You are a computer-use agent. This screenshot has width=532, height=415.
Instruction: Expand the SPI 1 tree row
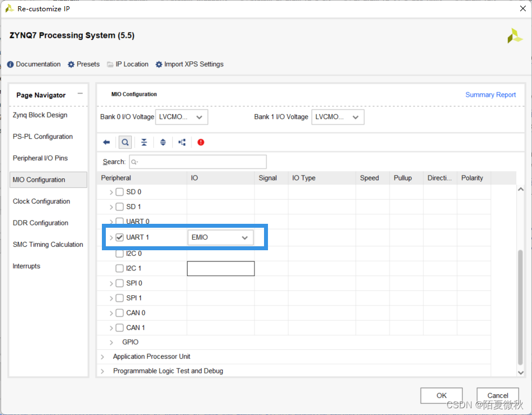(x=111, y=299)
